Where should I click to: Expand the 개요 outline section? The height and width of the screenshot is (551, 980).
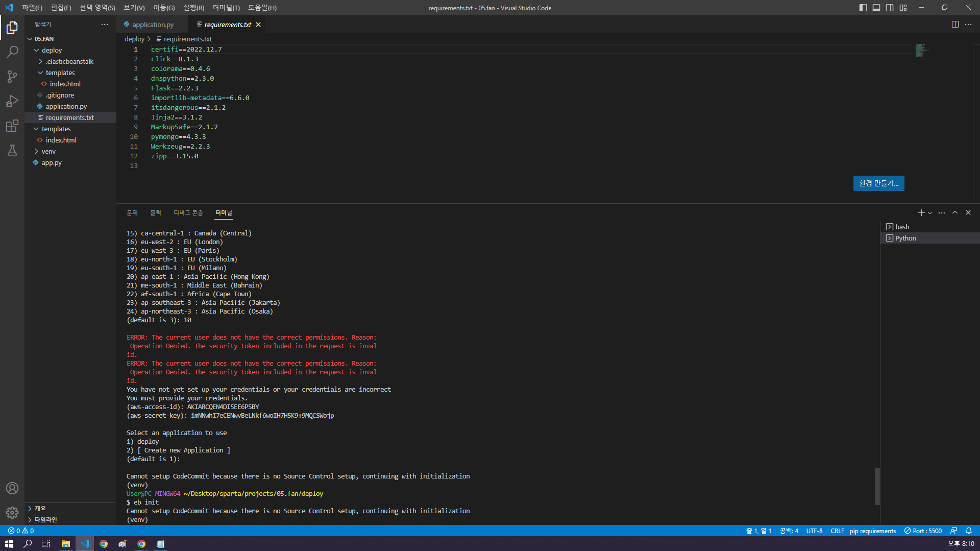[x=70, y=508]
